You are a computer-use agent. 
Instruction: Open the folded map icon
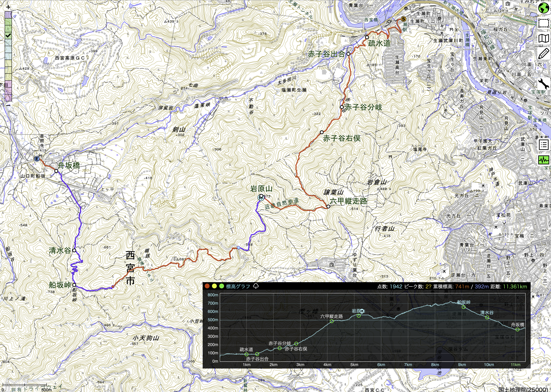544,38
